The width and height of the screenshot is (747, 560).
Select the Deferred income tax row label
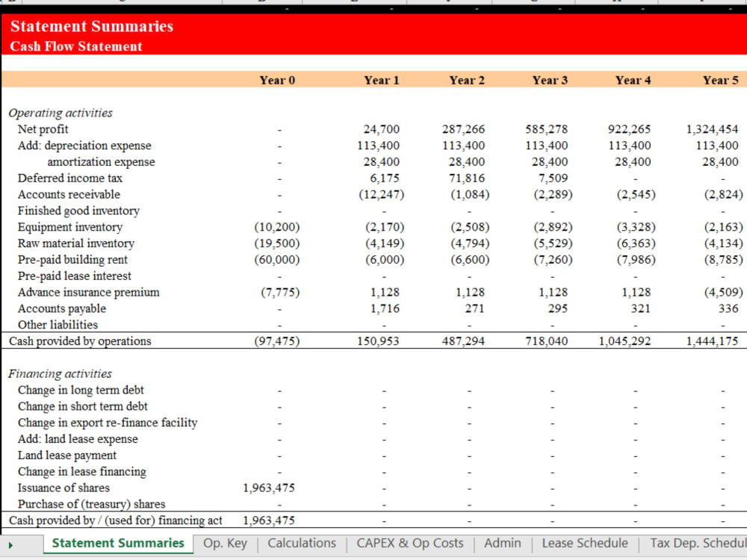tap(69, 178)
